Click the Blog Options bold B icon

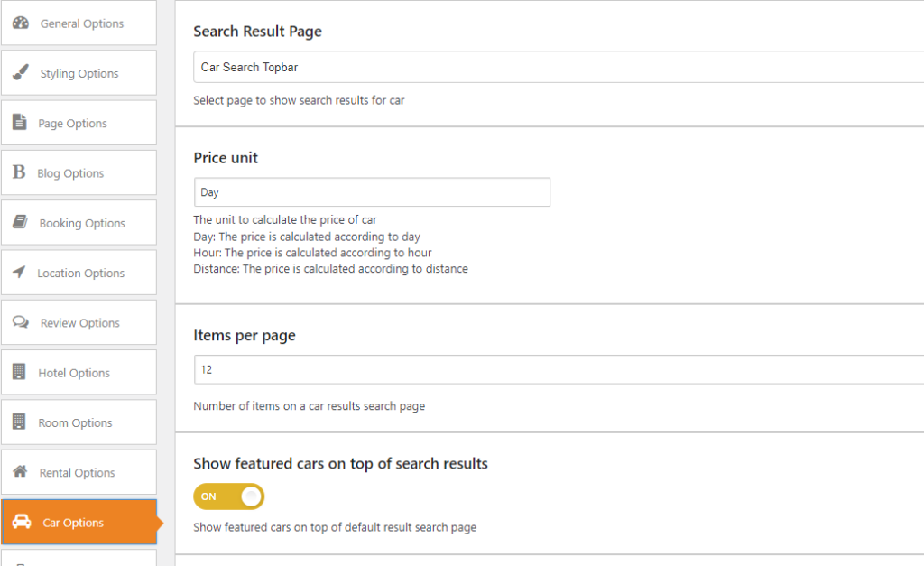(x=19, y=172)
